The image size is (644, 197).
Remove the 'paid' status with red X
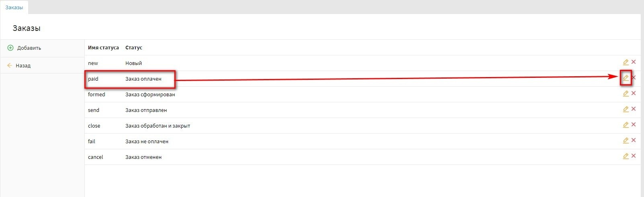point(634,77)
